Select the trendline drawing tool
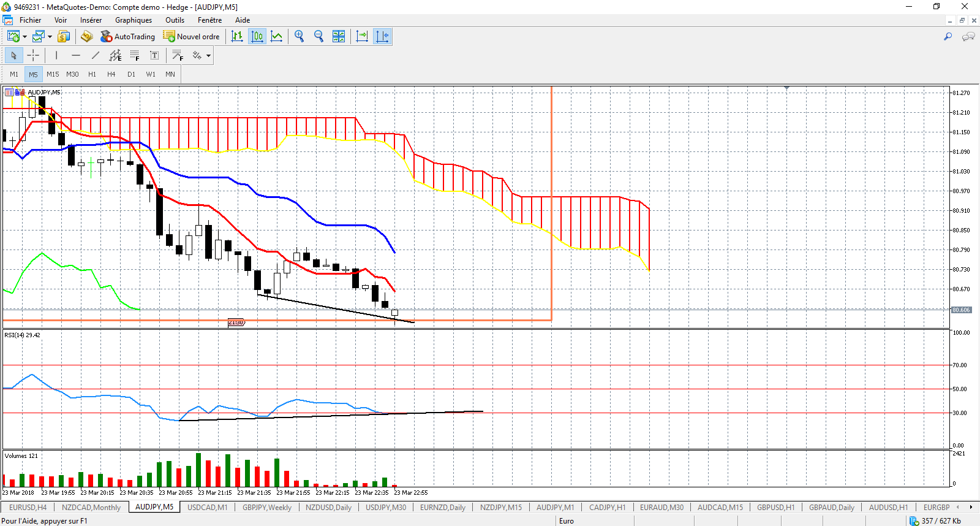Screen dimensions: 980x526 (x=96, y=56)
